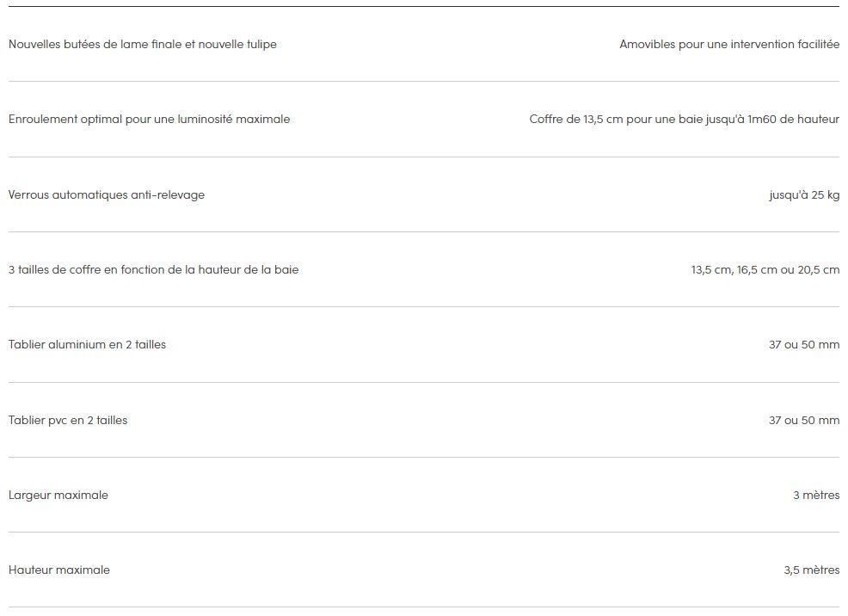Screen dimensions: 848x616
Task: Click the 'Coffre de 13,5 cm' description
Action: (x=684, y=120)
